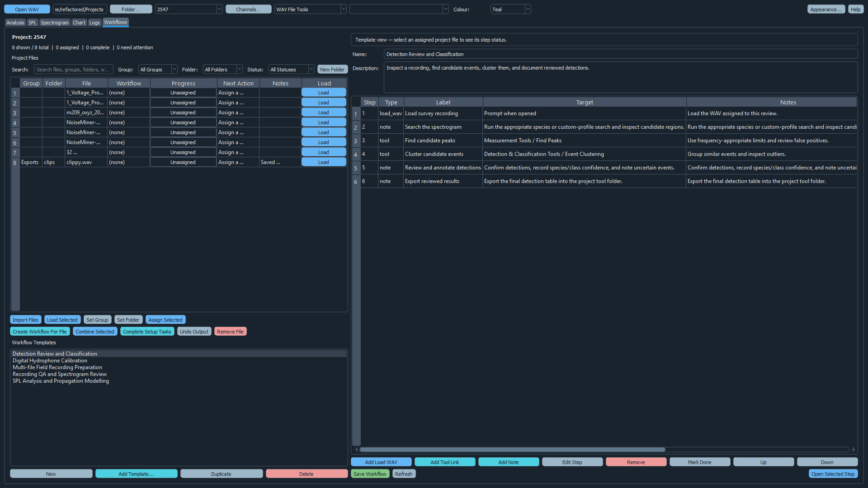The width and height of the screenshot is (868, 488).
Task: Click the Add Note button
Action: pyautogui.click(x=509, y=462)
